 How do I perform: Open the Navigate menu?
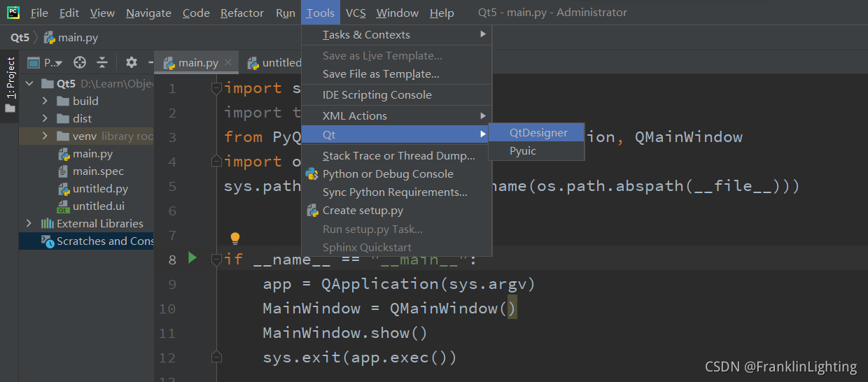[148, 13]
